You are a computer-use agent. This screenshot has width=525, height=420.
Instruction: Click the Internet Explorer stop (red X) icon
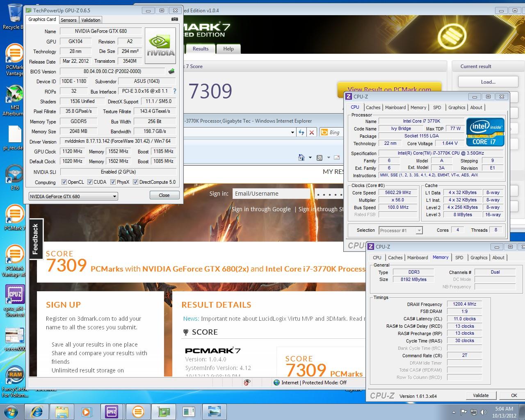[x=312, y=132]
